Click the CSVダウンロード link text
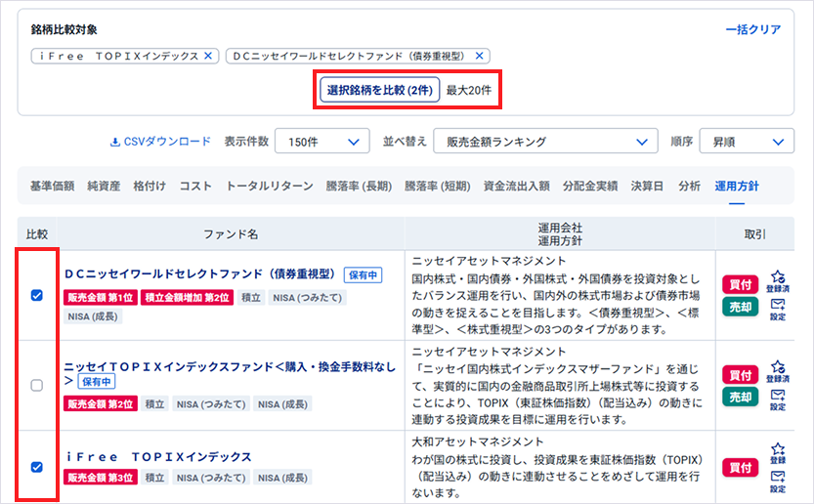 coord(167,142)
